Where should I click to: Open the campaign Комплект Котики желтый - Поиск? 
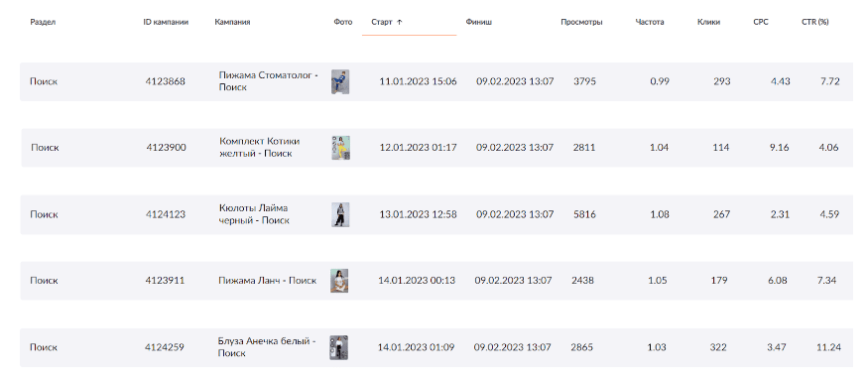[260, 147]
